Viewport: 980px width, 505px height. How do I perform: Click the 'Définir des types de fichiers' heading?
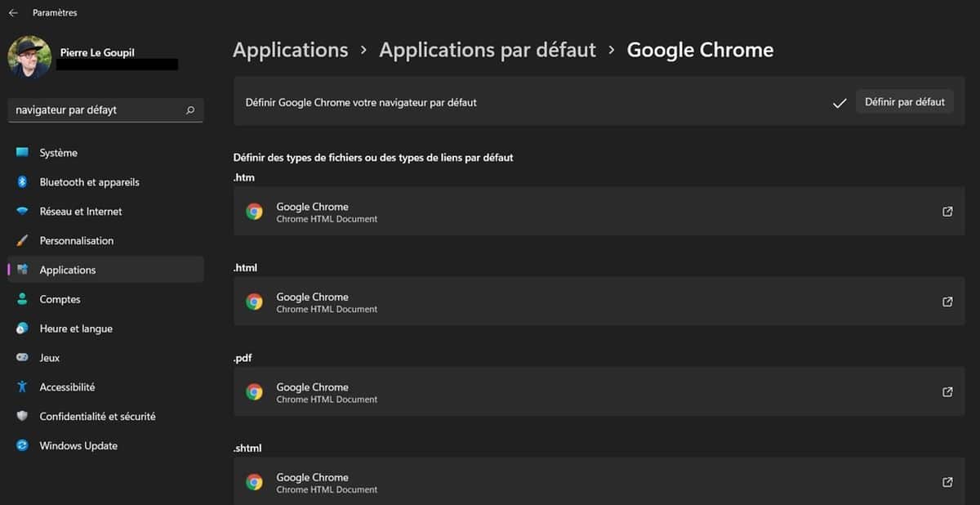click(373, 157)
